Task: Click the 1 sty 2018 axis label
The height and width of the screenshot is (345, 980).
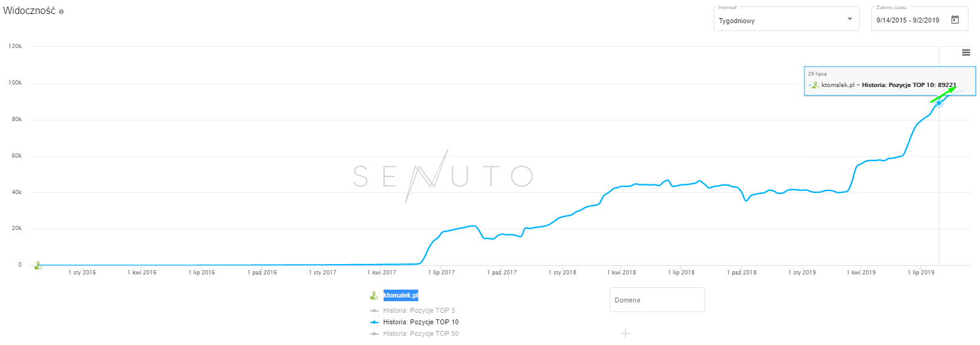Action: point(562,273)
